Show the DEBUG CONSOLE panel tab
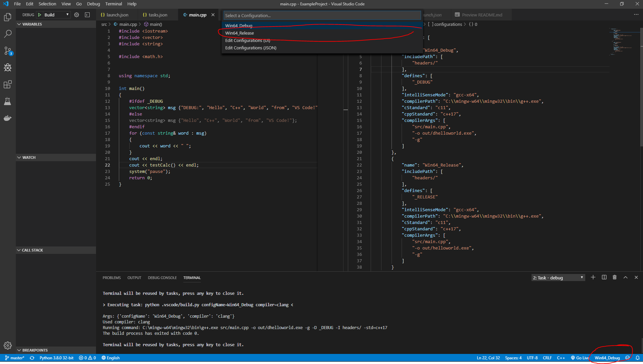The height and width of the screenshot is (364, 643). click(162, 278)
